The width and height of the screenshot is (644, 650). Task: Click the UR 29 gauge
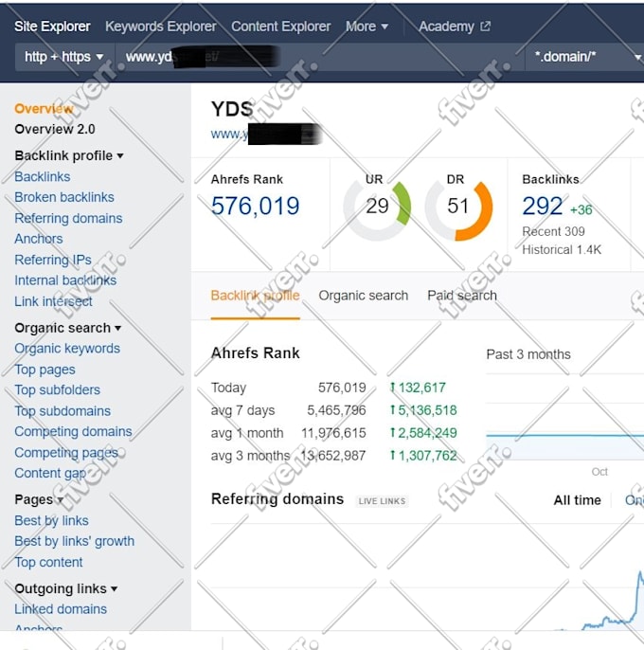[377, 207]
